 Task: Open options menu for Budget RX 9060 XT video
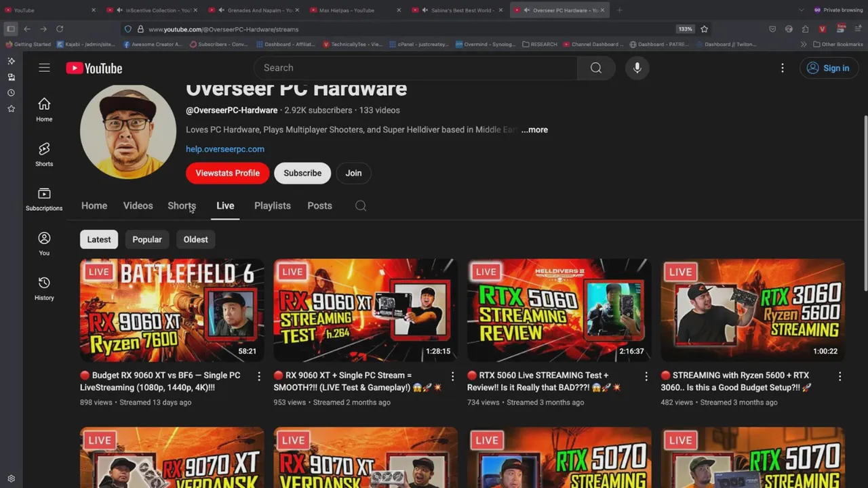[x=258, y=376]
